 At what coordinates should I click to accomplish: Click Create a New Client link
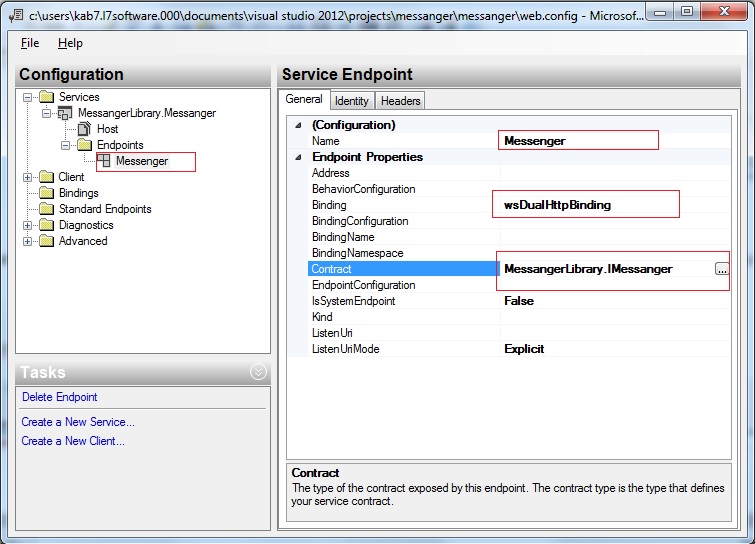[73, 441]
